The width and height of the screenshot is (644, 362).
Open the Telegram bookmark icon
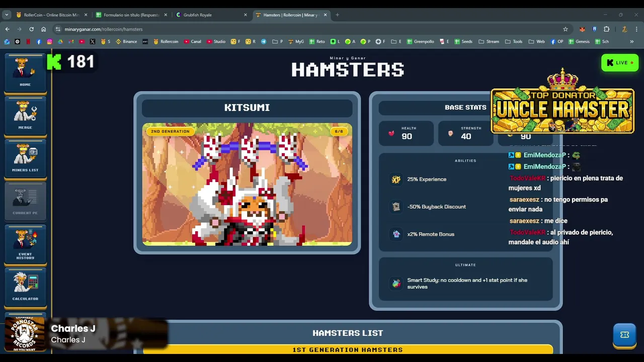(x=264, y=42)
